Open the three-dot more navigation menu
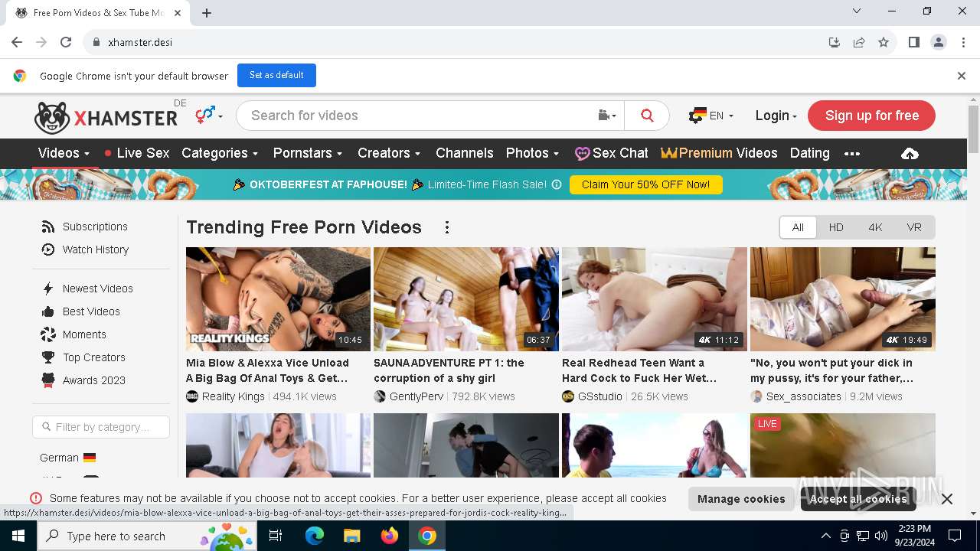 pos(852,154)
